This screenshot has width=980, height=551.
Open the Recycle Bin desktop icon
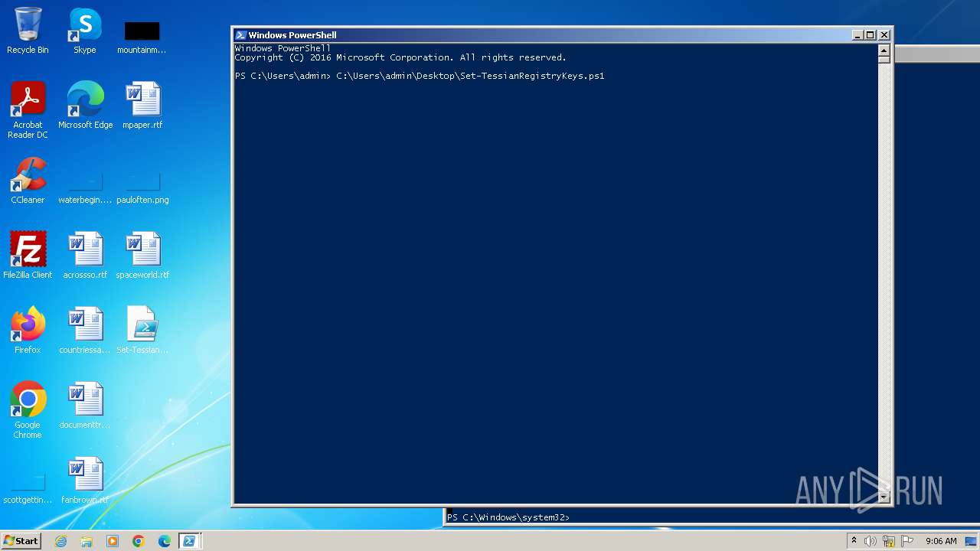point(28,31)
